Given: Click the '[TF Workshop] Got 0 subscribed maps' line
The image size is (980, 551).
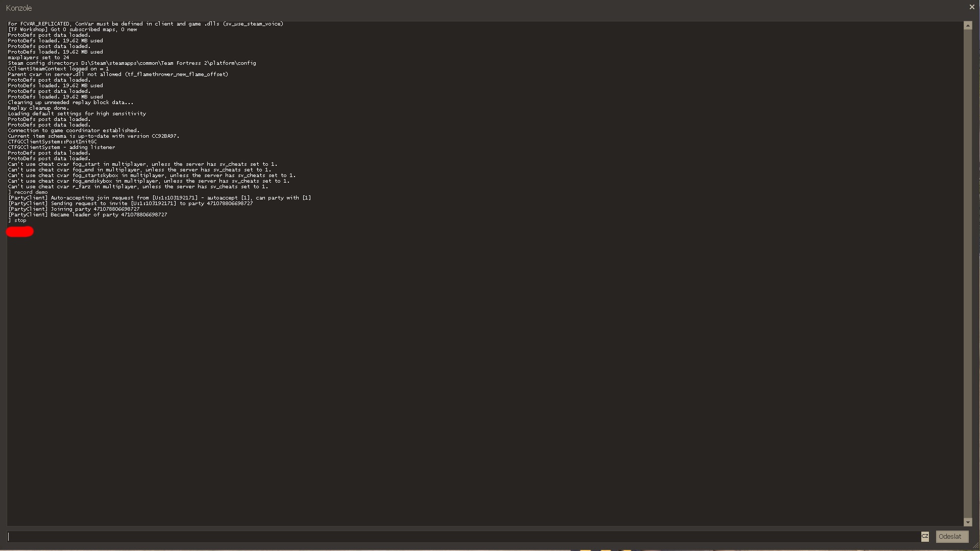Looking at the screenshot, I should click(x=72, y=30).
